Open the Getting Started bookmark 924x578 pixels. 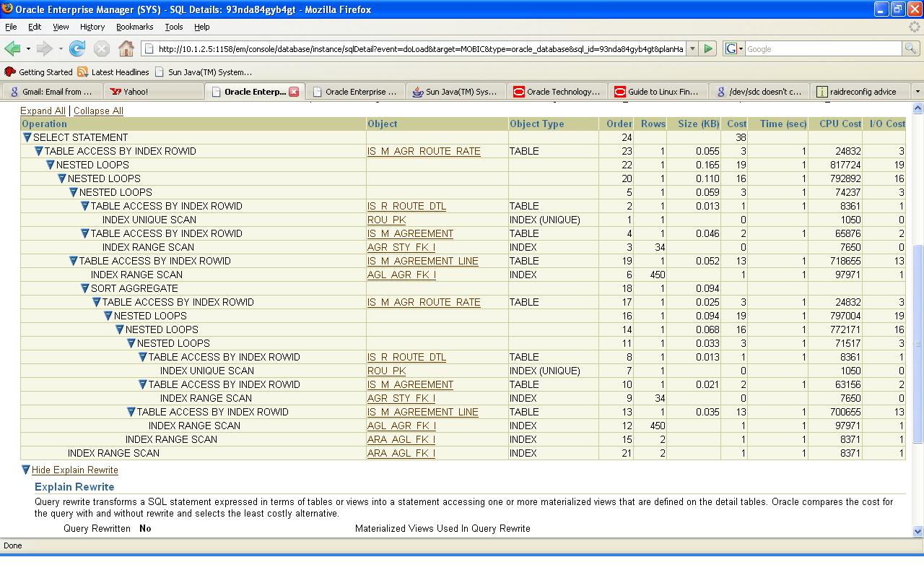point(39,72)
